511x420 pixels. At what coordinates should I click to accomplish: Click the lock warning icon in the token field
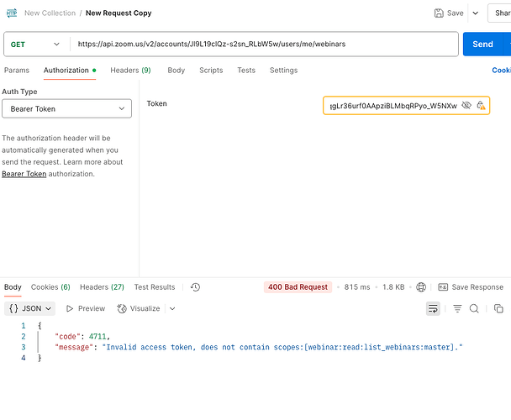point(481,105)
